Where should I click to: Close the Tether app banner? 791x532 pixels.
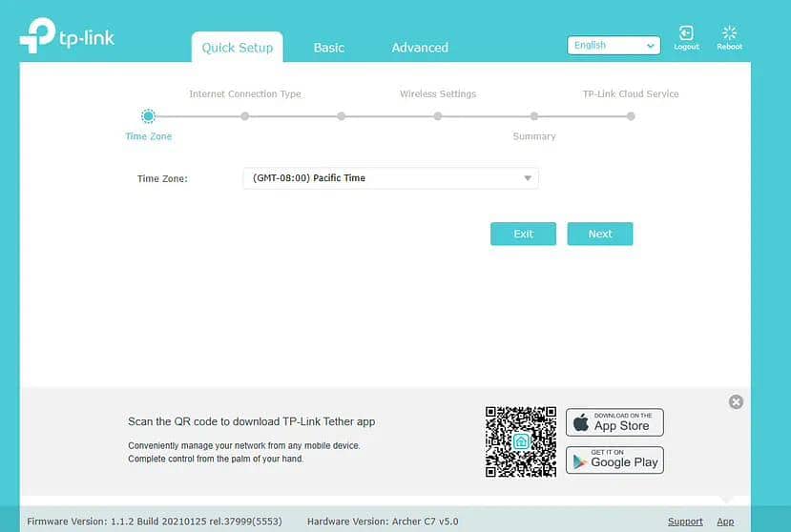(736, 402)
